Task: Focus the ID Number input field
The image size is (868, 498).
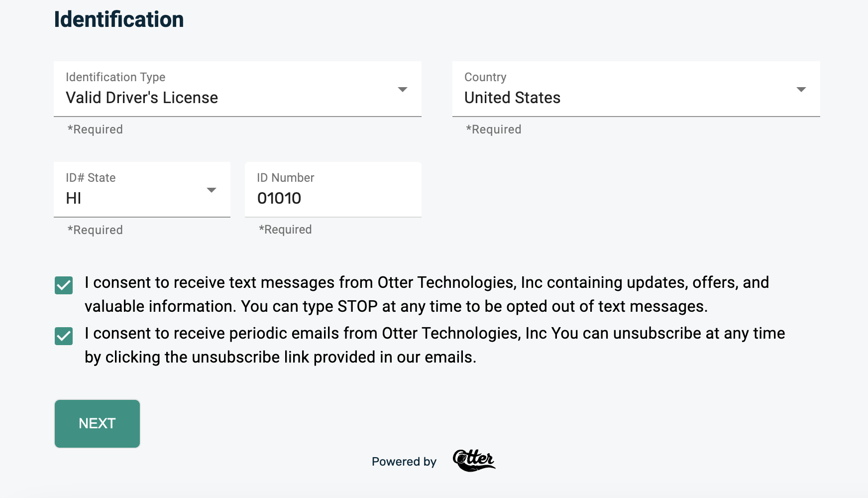Action: 332,198
